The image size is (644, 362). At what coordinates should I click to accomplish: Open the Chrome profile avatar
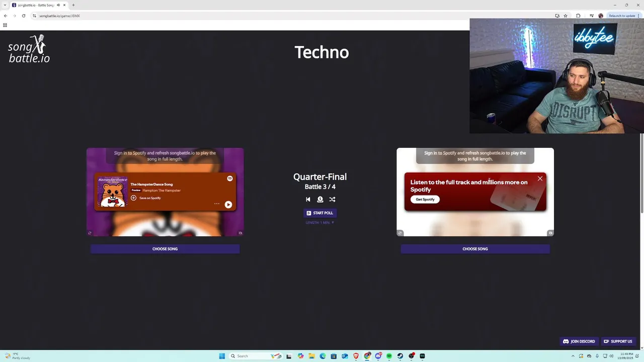(601, 16)
